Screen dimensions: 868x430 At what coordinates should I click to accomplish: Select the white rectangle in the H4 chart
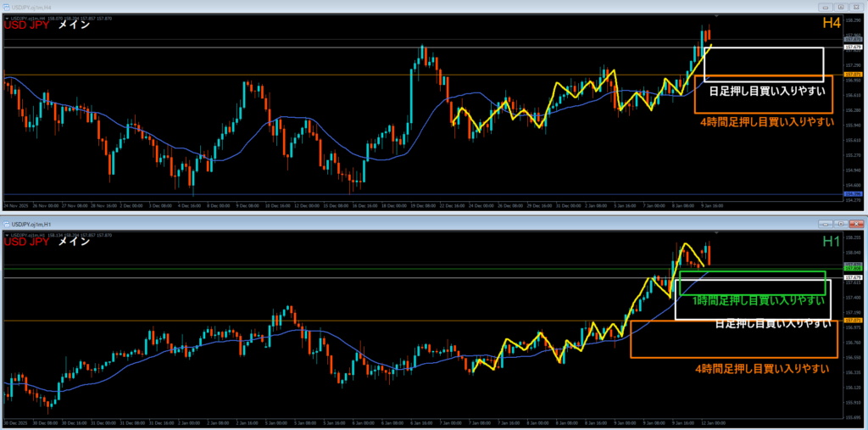(x=763, y=48)
